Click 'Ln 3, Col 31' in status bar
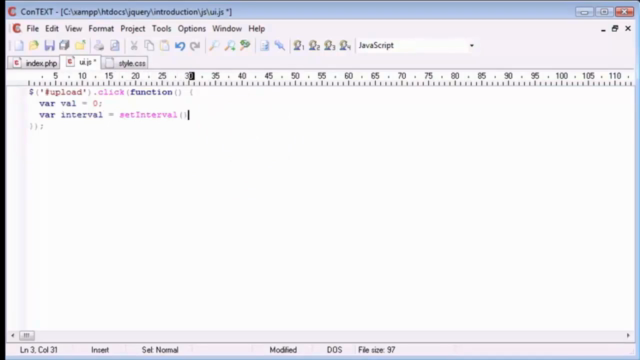 [x=39, y=350]
